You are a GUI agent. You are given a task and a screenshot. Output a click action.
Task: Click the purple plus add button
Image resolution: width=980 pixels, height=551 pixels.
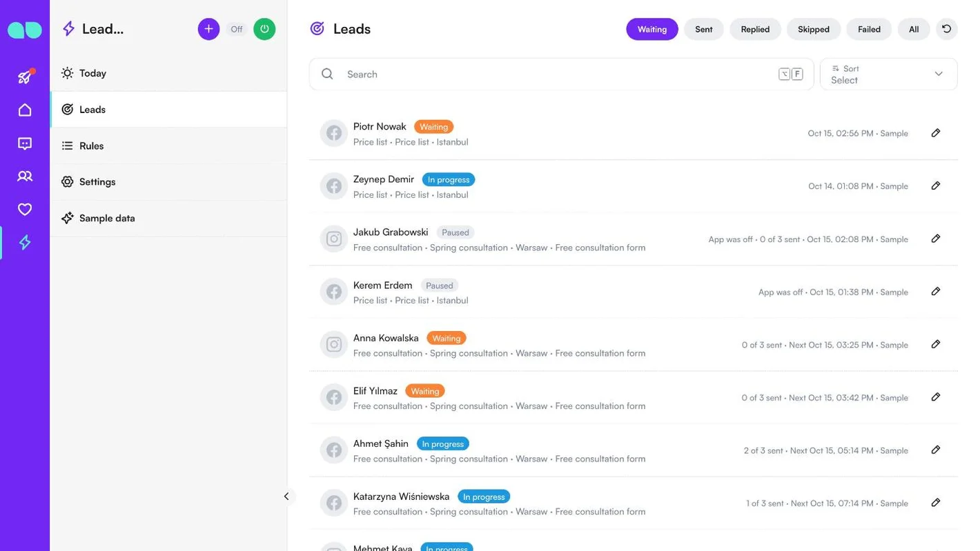[x=208, y=29]
